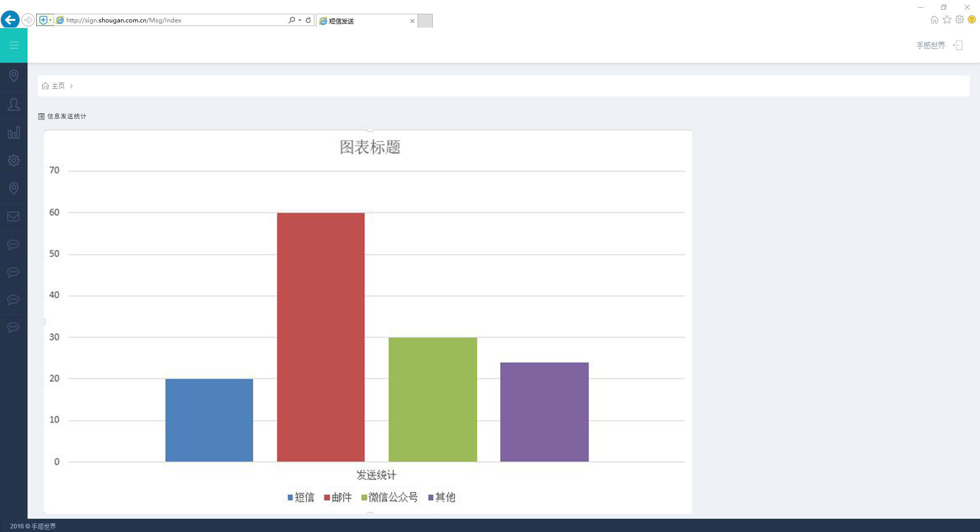Open the third chat bubble sidebar icon
The width and height of the screenshot is (980, 532).
pyautogui.click(x=14, y=300)
